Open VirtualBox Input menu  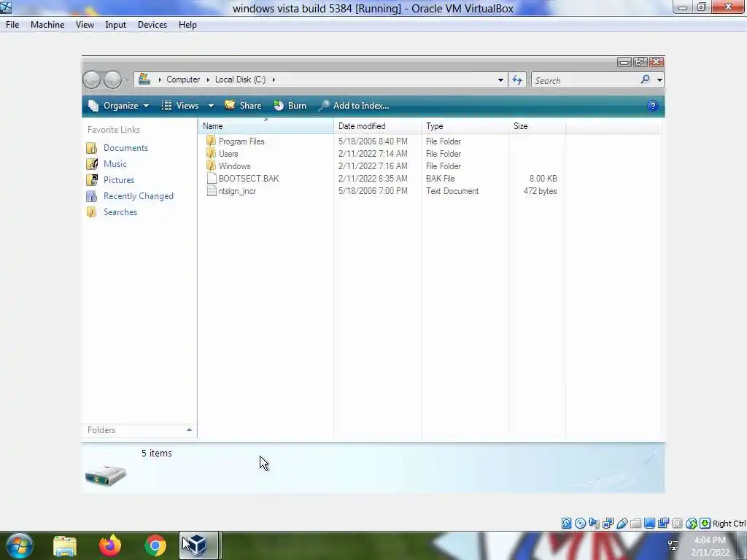point(115,25)
